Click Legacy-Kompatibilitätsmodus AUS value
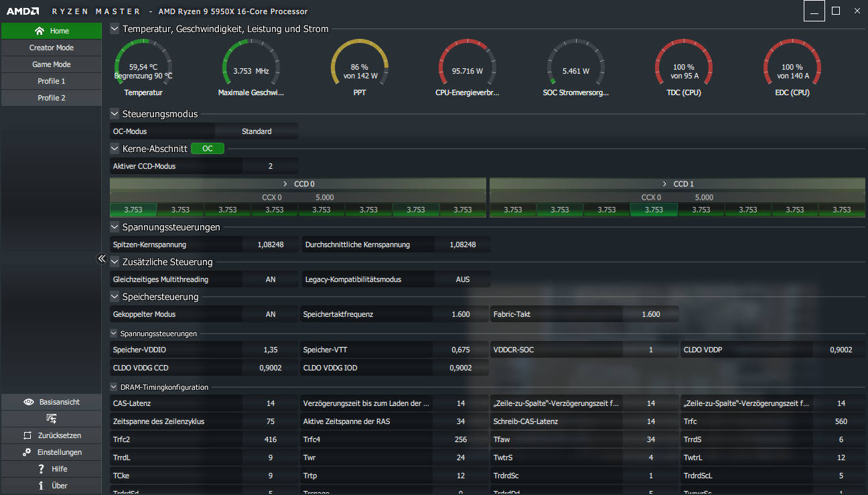The image size is (868, 495). point(462,279)
